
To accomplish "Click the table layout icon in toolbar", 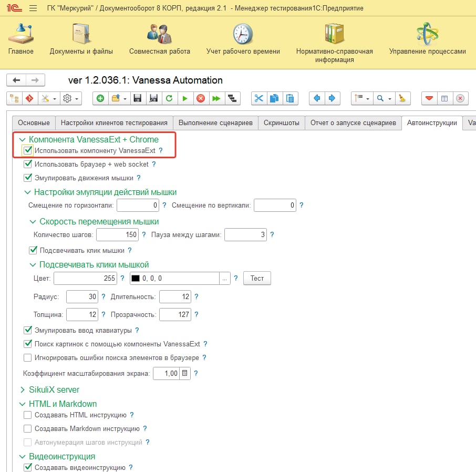I will pyautogui.click(x=444, y=98).
